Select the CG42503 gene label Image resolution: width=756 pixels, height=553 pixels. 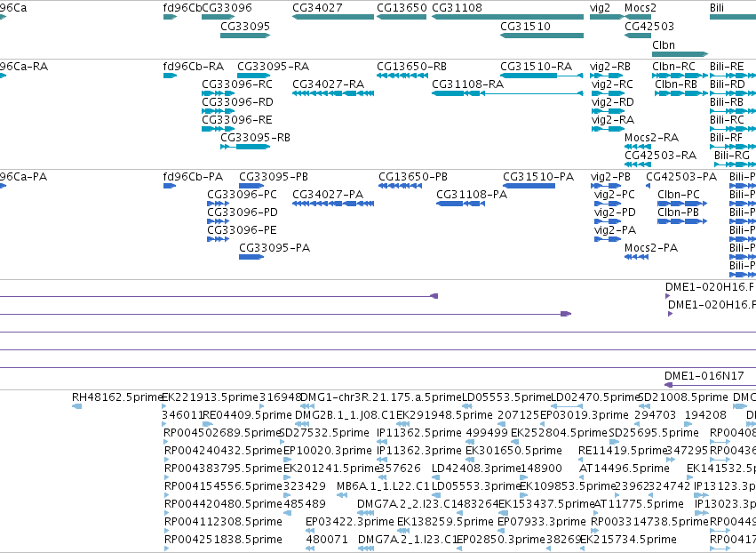click(x=649, y=26)
